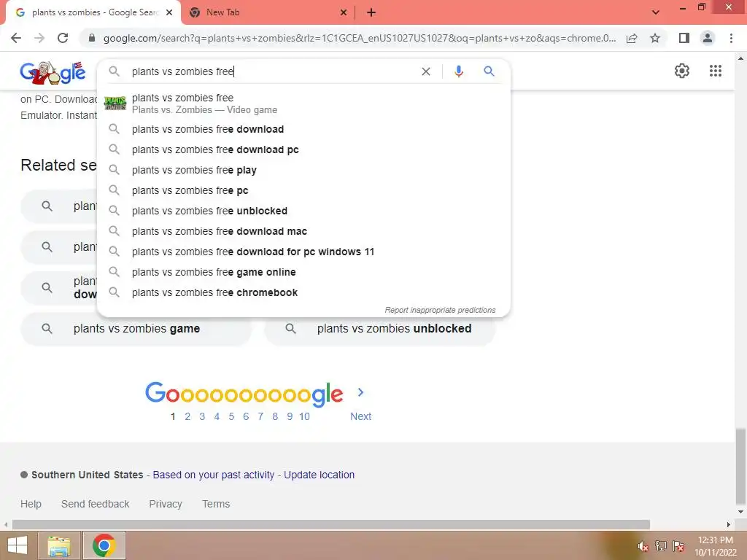Open Google quick settings gear
Viewport: 747px width, 560px height.
point(682,71)
